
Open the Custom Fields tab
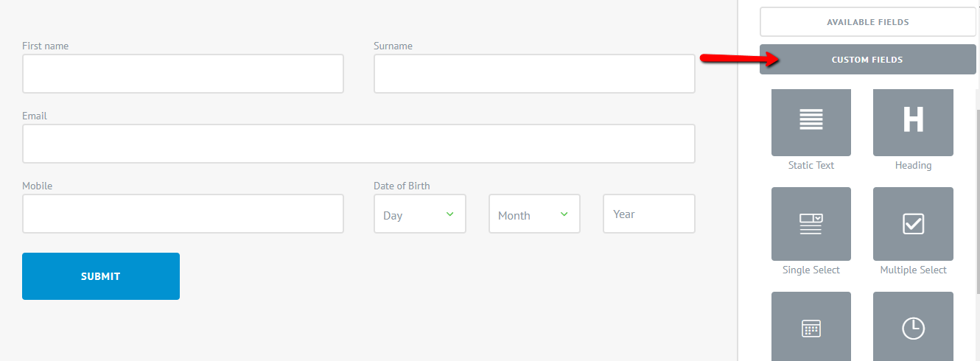coord(867,60)
